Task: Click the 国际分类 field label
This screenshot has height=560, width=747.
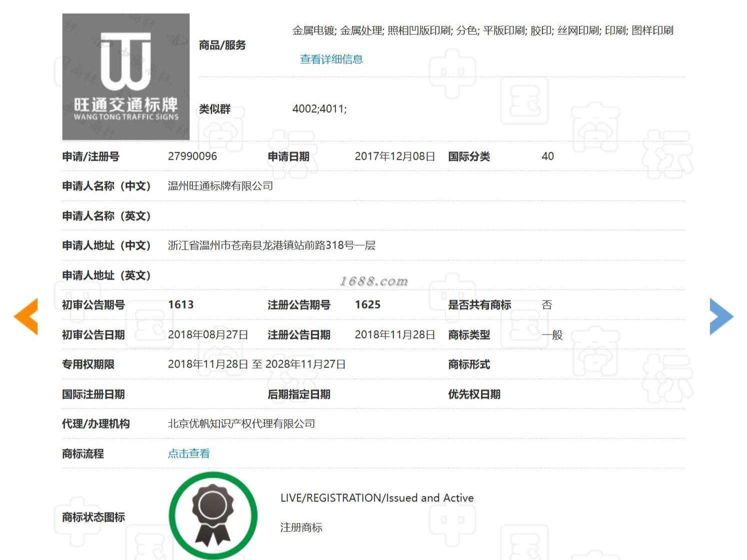Action: point(469,156)
